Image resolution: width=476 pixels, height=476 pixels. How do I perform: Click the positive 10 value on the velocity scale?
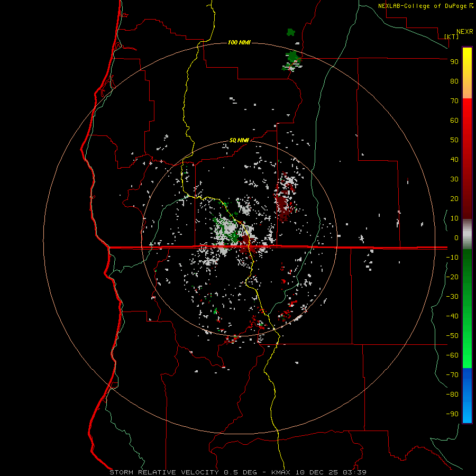(454, 218)
